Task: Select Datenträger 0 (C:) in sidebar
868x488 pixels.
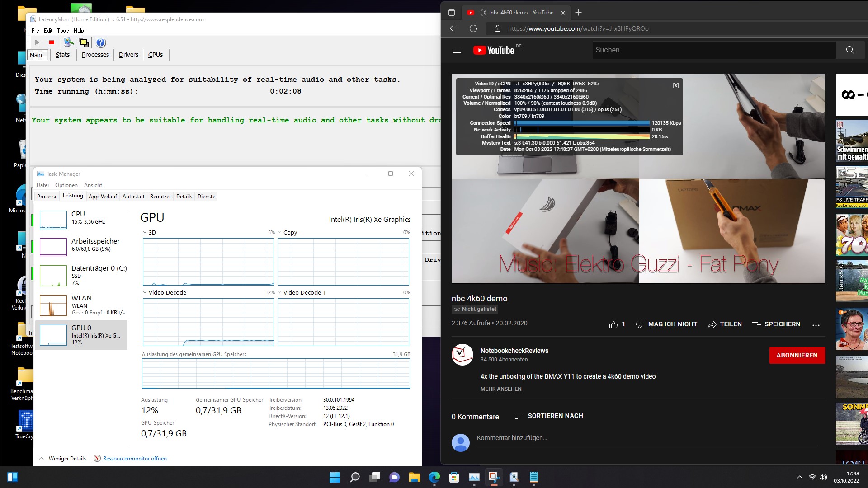Action: [x=81, y=275]
